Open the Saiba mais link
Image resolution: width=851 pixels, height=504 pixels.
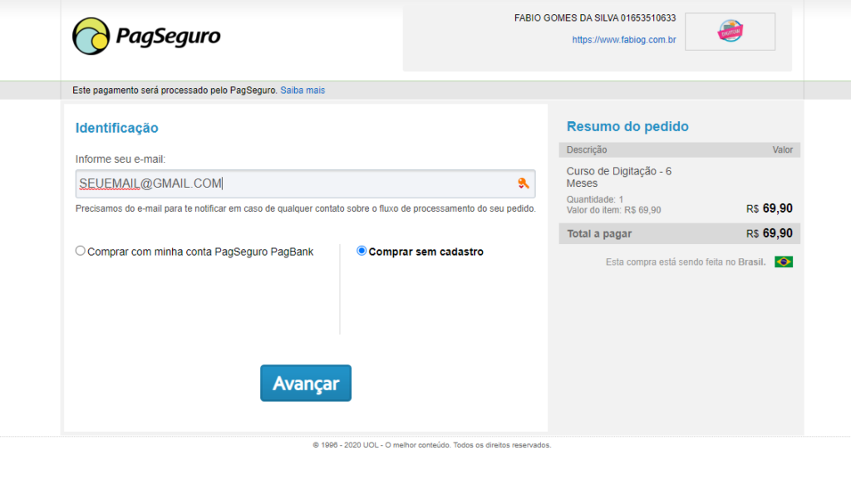303,90
